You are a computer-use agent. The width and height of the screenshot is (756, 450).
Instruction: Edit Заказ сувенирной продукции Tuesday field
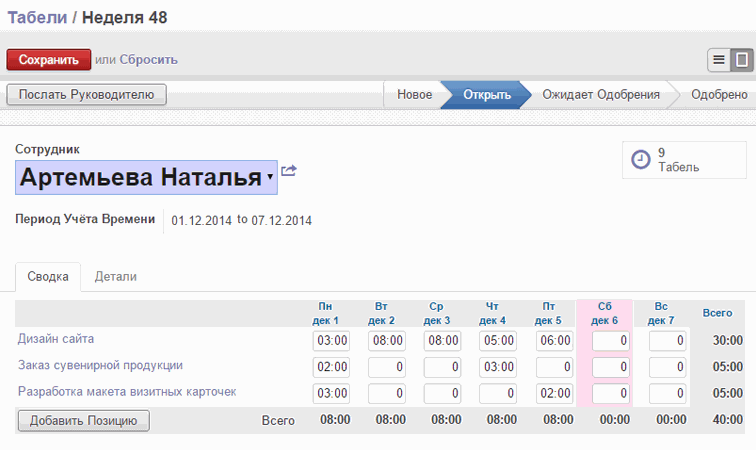(387, 367)
